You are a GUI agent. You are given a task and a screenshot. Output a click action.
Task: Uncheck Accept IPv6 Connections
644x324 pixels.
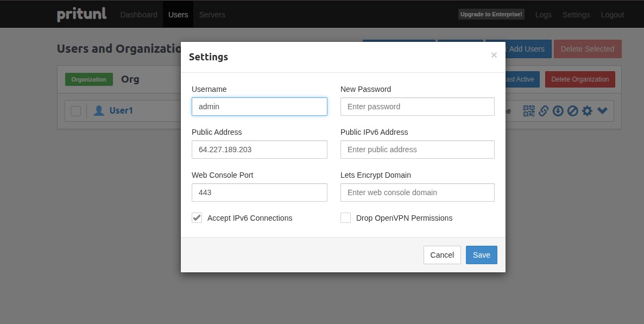[197, 218]
